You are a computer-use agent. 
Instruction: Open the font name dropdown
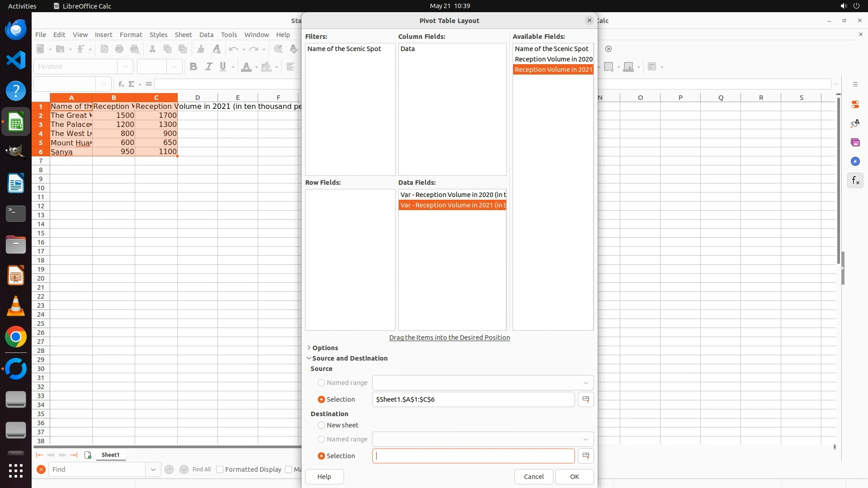tap(125, 67)
